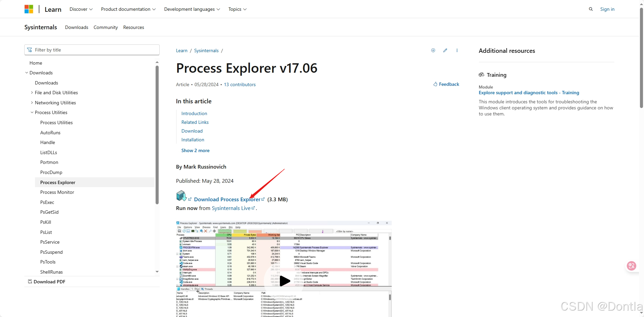Open the Topics dropdown menu
Image resolution: width=644 pixels, height=317 pixels.
point(237,9)
